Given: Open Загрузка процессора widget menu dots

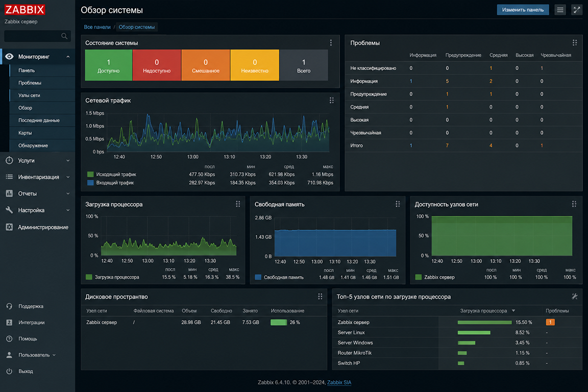Looking at the screenshot, I should [238, 204].
